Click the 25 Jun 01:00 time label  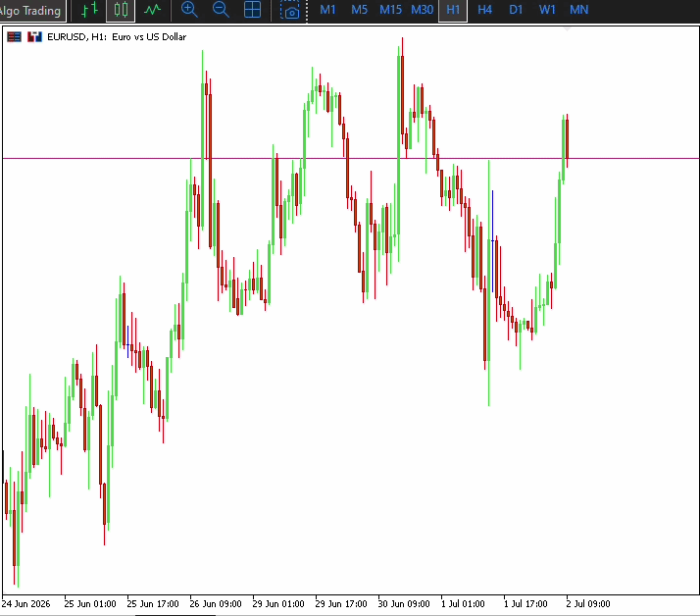point(90,604)
